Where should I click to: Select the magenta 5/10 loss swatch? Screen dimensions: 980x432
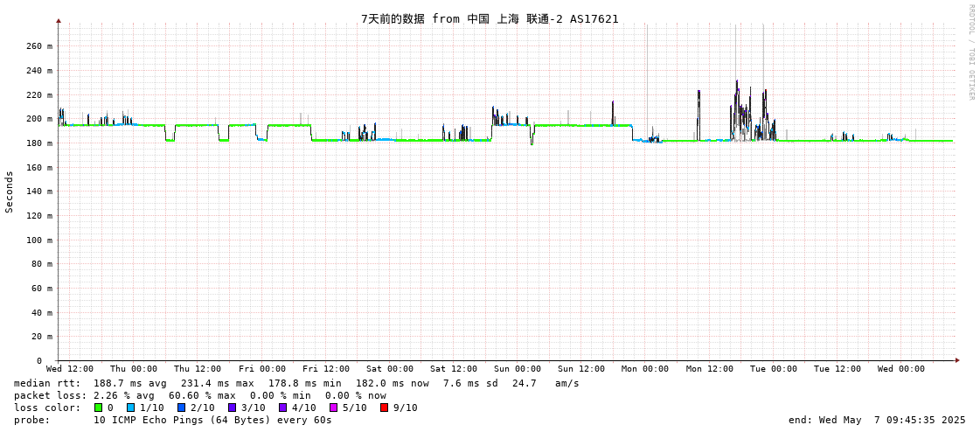pyautogui.click(x=334, y=408)
